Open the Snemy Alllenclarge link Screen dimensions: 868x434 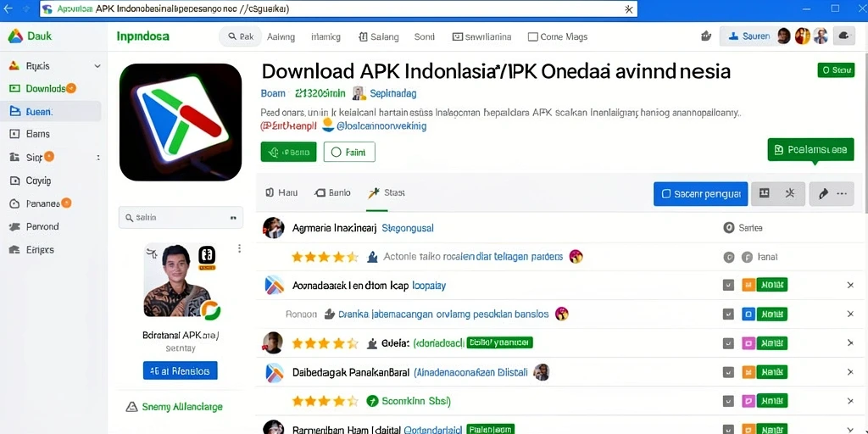pyautogui.click(x=182, y=407)
